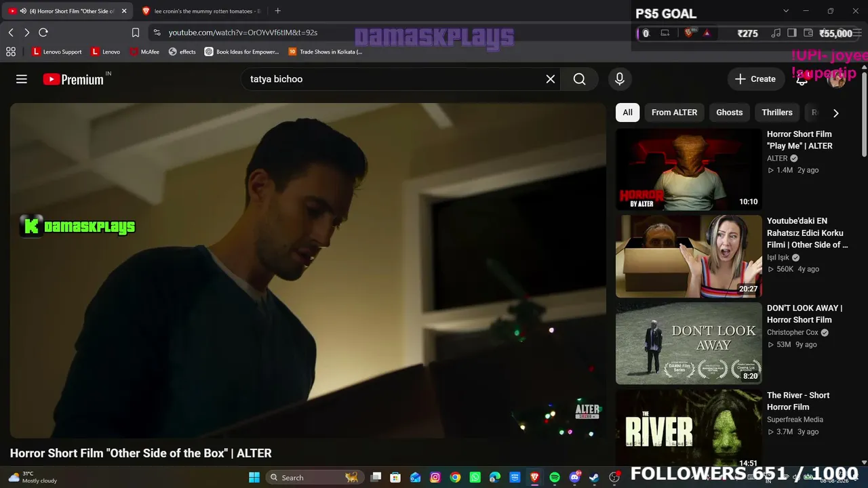Viewport: 868px width, 488px height.
Task: Select the All filter chip
Action: [628, 113]
